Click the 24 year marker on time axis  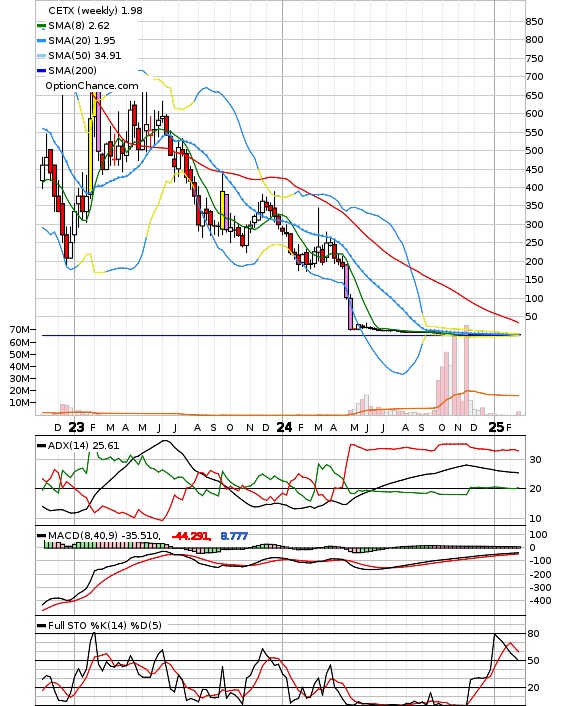click(x=284, y=427)
